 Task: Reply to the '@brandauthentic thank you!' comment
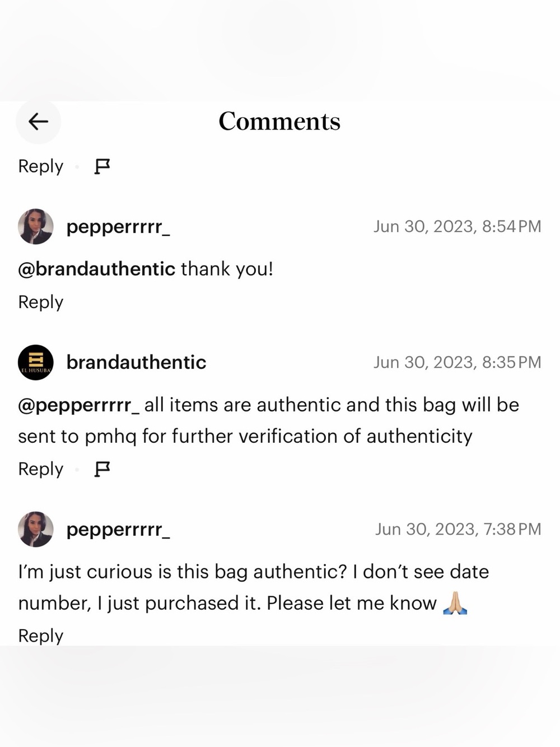click(41, 302)
